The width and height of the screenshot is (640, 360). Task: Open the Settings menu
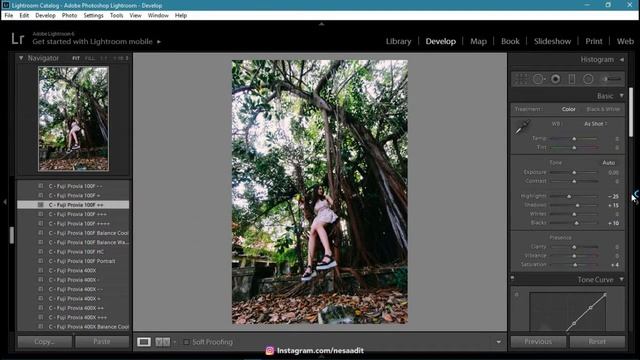(x=93, y=15)
